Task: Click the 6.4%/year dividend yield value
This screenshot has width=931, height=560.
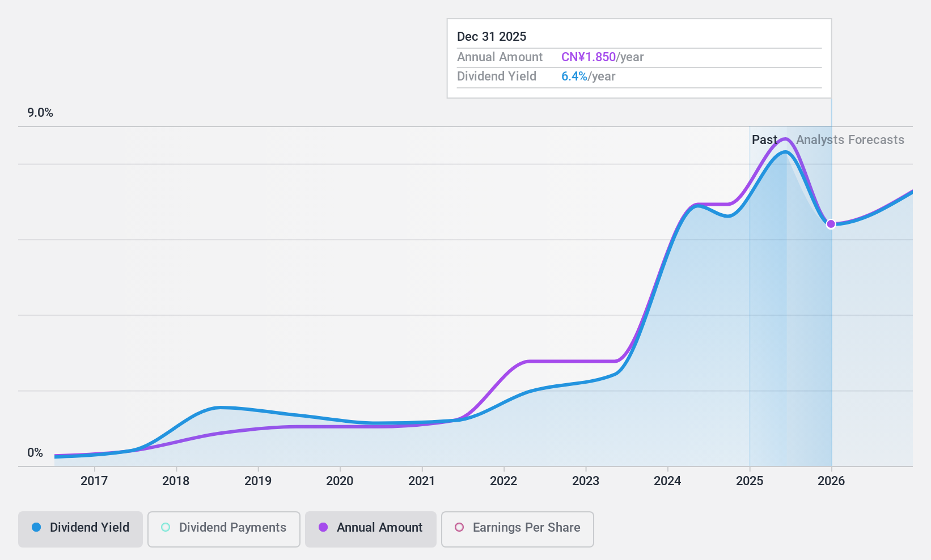Action: pyautogui.click(x=589, y=77)
